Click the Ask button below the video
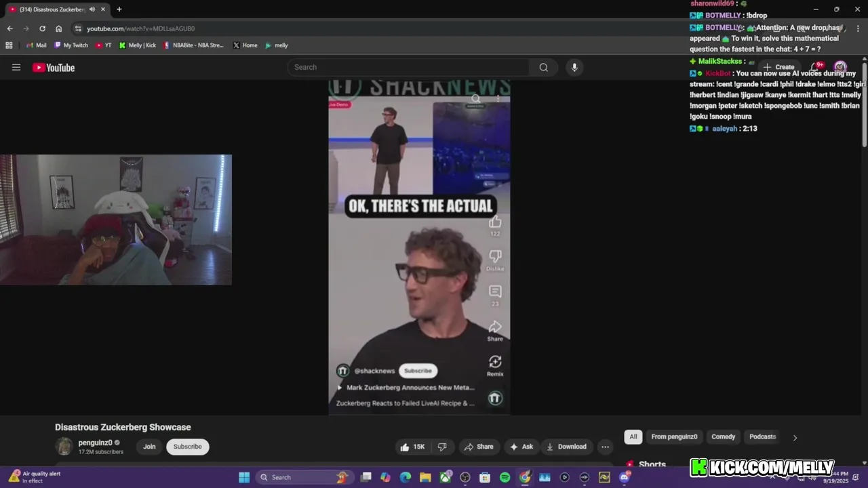The width and height of the screenshot is (868, 488). pyautogui.click(x=521, y=447)
